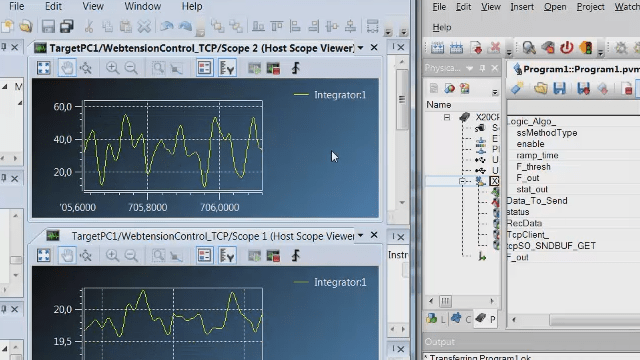Click zoom in magnifier in Scope 2 toolbar

(x=112, y=68)
